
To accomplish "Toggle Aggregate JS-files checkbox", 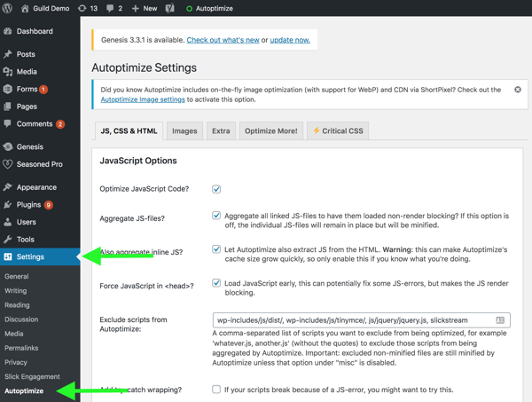I will 216,216.
